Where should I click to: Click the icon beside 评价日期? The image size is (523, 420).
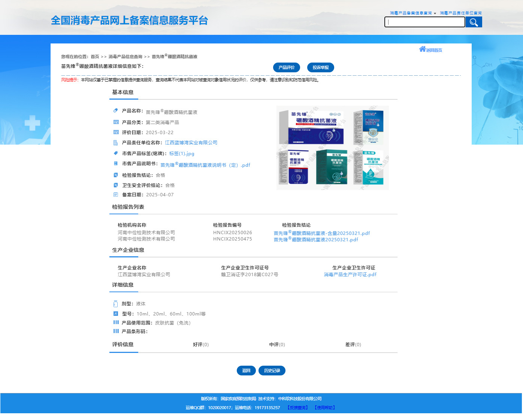(x=116, y=132)
